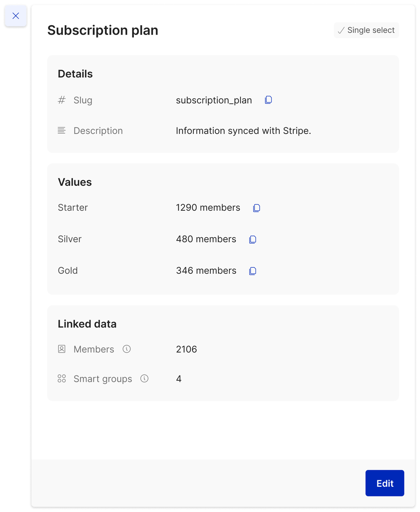
Task: Click the Single select type badge
Action: 366,30
